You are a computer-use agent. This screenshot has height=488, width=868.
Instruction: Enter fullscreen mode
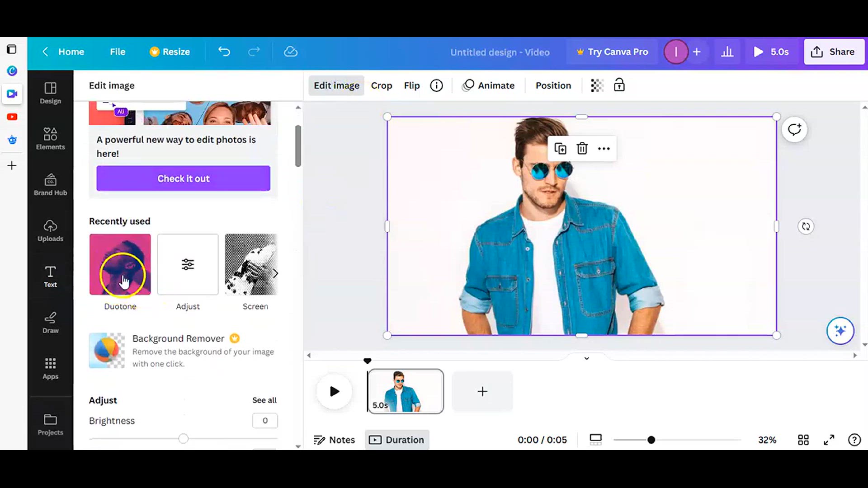click(829, 440)
